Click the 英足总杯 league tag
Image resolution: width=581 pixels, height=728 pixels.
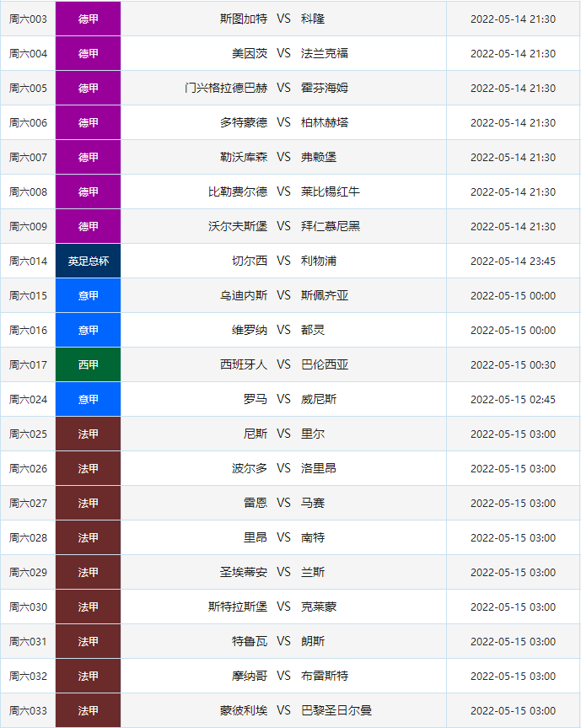(x=89, y=261)
